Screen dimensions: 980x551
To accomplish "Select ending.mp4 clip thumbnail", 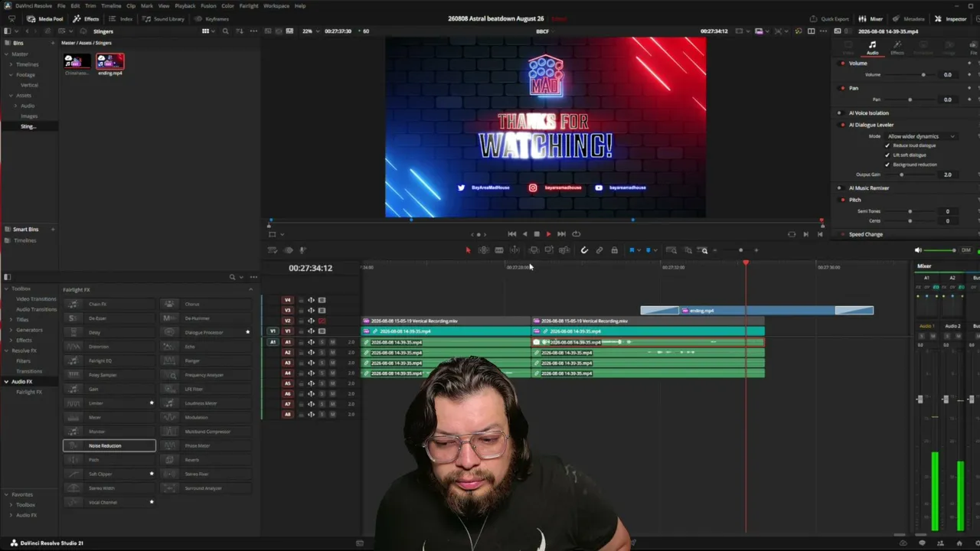I will click(x=110, y=61).
